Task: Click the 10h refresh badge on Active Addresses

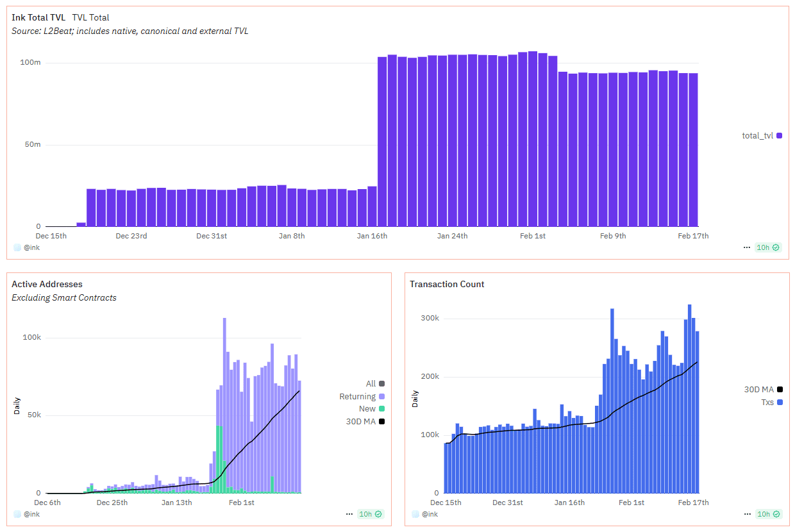Action: coord(370,514)
